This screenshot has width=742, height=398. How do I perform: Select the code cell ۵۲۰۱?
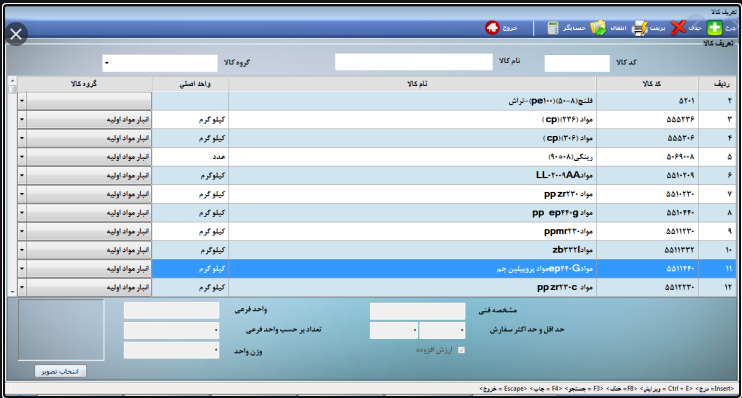pyautogui.click(x=647, y=101)
